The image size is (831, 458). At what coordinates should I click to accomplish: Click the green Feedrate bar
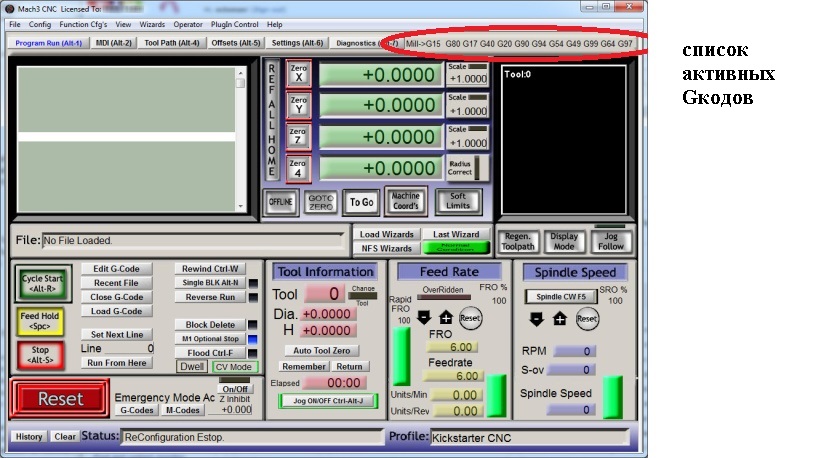497,395
